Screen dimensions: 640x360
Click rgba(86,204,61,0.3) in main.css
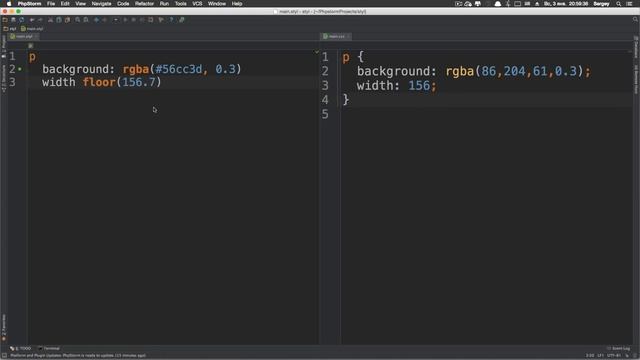pos(514,71)
